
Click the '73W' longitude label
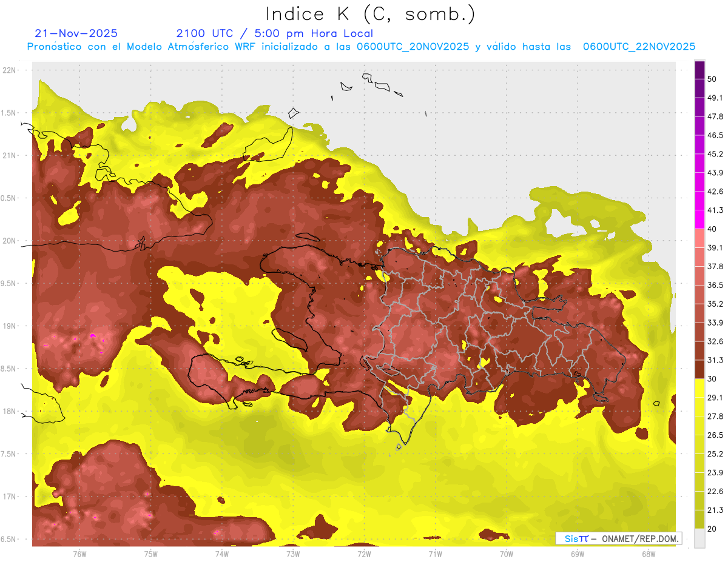point(293,554)
